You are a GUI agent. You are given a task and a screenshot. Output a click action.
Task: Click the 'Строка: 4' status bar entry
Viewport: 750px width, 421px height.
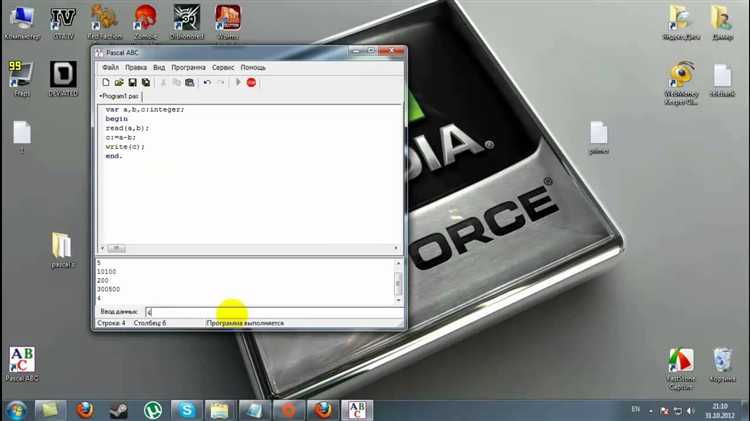111,323
